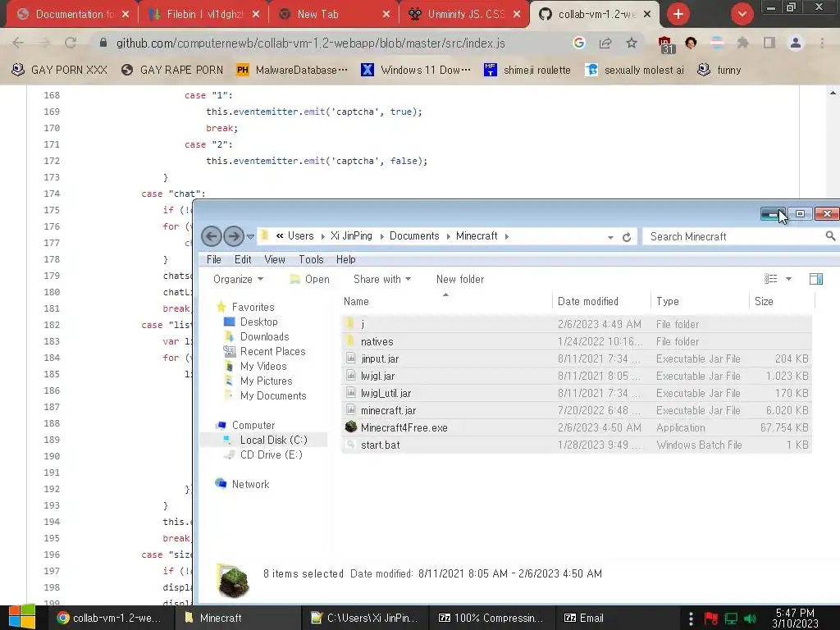
Task: Toggle the preview pane icon
Action: click(x=816, y=279)
